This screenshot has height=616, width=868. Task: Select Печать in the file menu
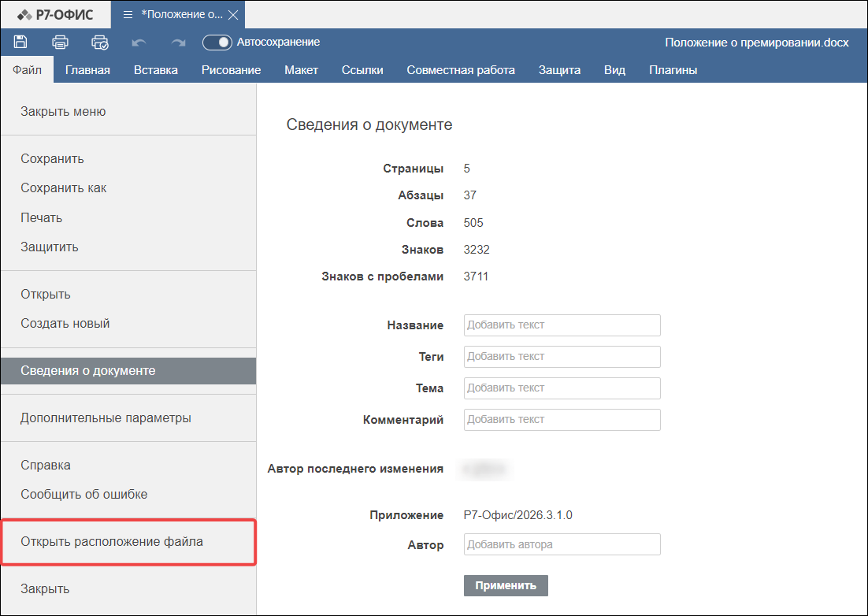click(128, 217)
